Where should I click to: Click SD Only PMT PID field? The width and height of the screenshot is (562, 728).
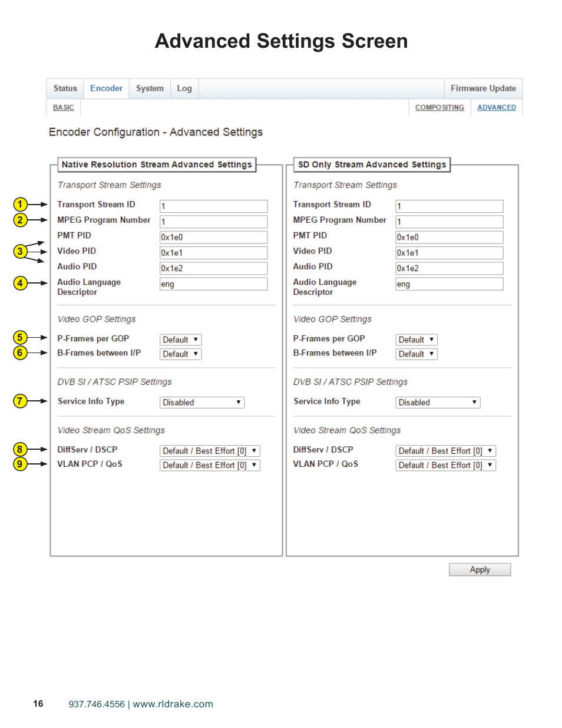coord(449,237)
